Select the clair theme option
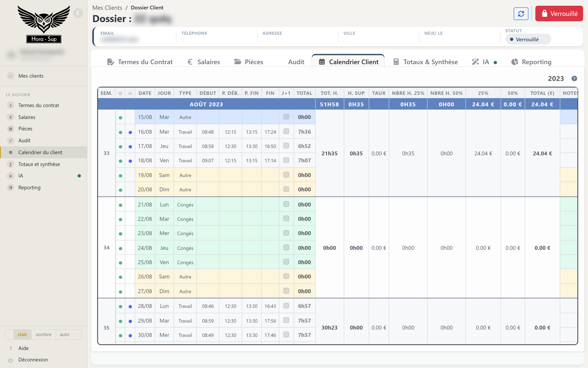Image resolution: width=588 pixels, height=368 pixels. tap(22, 334)
